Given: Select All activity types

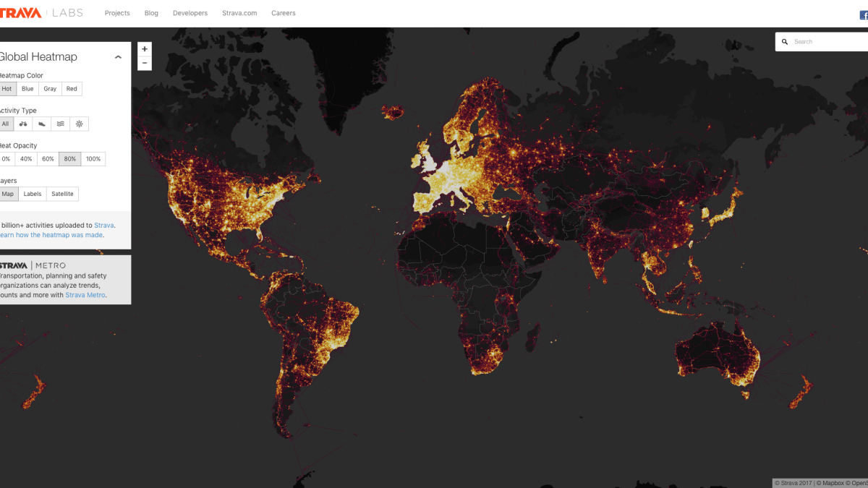Looking at the screenshot, I should click(x=6, y=124).
